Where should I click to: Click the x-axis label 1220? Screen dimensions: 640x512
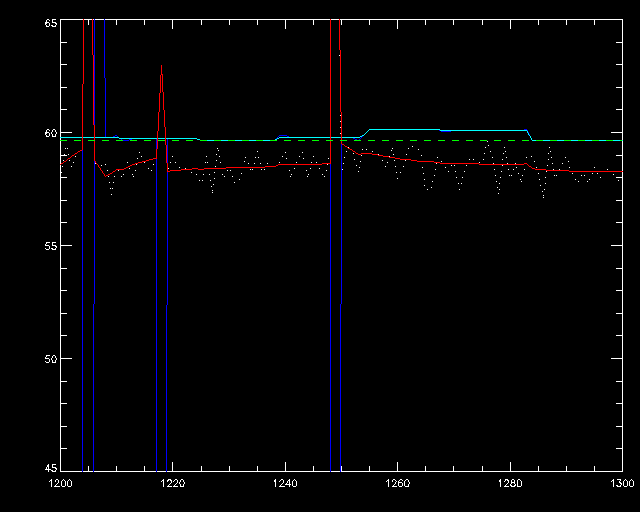coord(173,484)
